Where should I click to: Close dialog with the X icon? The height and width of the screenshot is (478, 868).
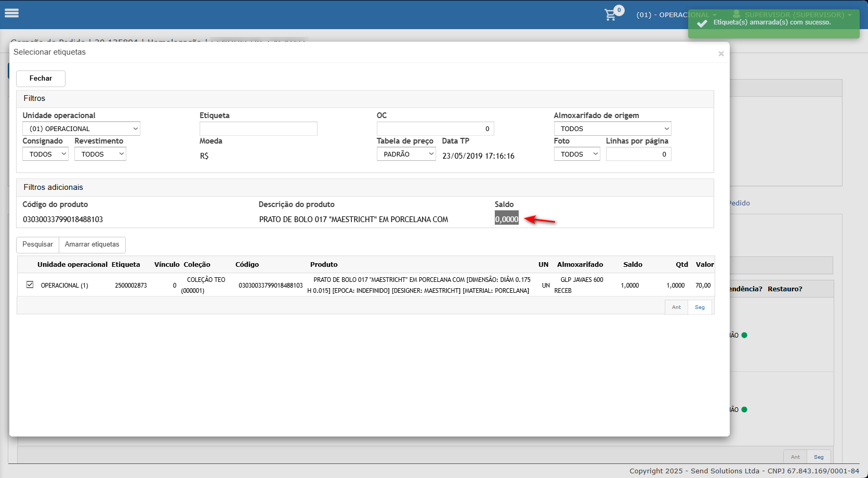coord(721,54)
